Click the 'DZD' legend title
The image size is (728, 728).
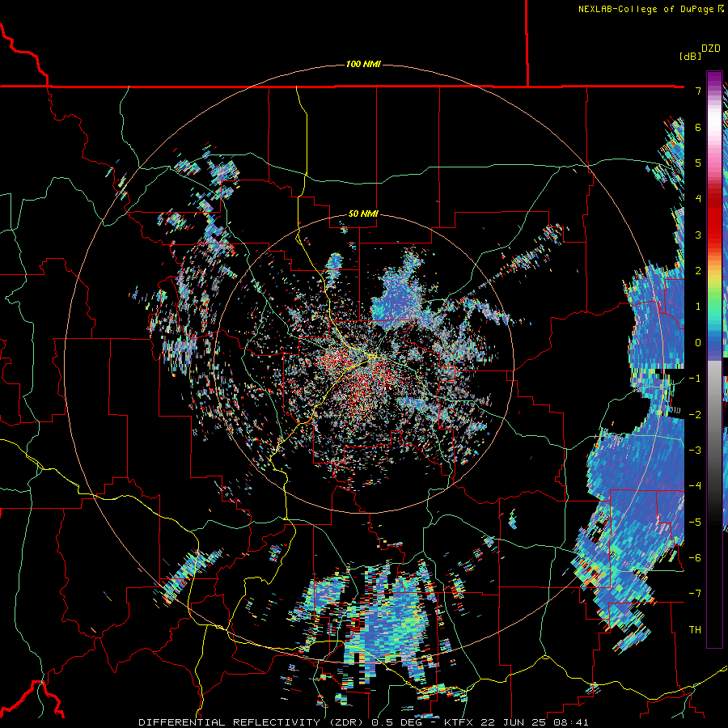[x=711, y=49]
